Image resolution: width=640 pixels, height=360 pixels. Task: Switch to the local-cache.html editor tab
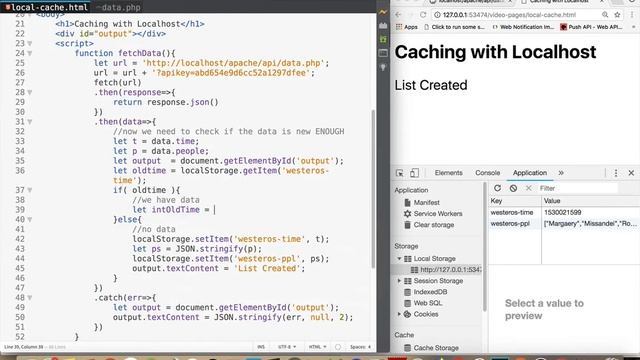46,7
